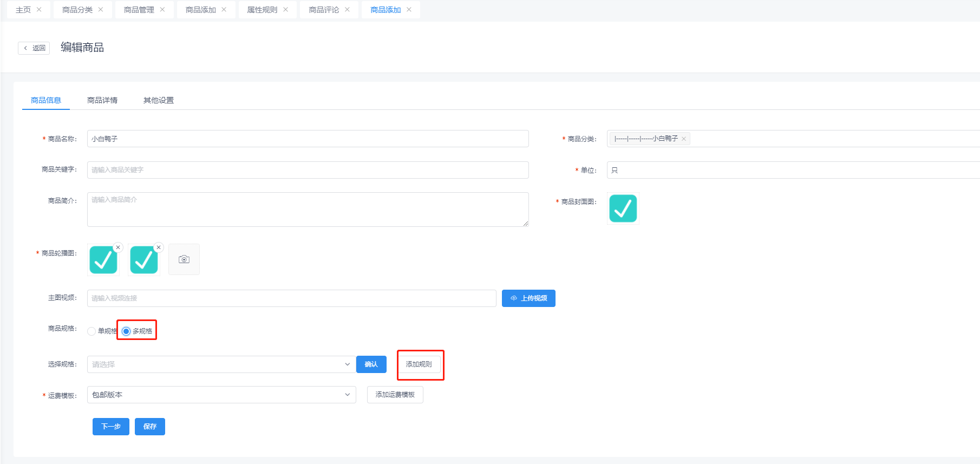The height and width of the screenshot is (464, 980).
Task: Focus the 商品名称 input field
Action: click(308, 139)
